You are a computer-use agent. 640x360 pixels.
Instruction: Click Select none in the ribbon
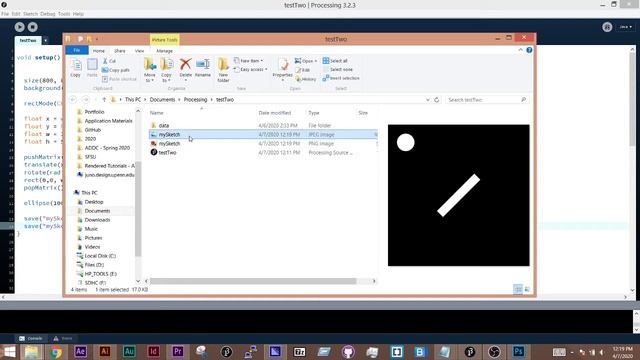tap(338, 70)
